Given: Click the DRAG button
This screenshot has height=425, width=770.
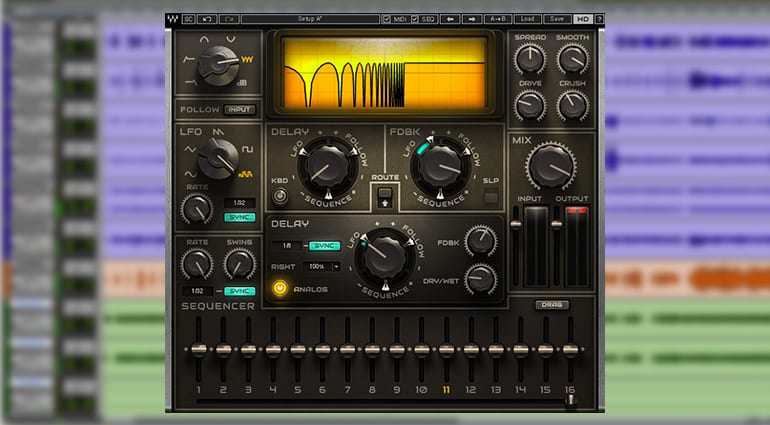Looking at the screenshot, I should [x=552, y=305].
